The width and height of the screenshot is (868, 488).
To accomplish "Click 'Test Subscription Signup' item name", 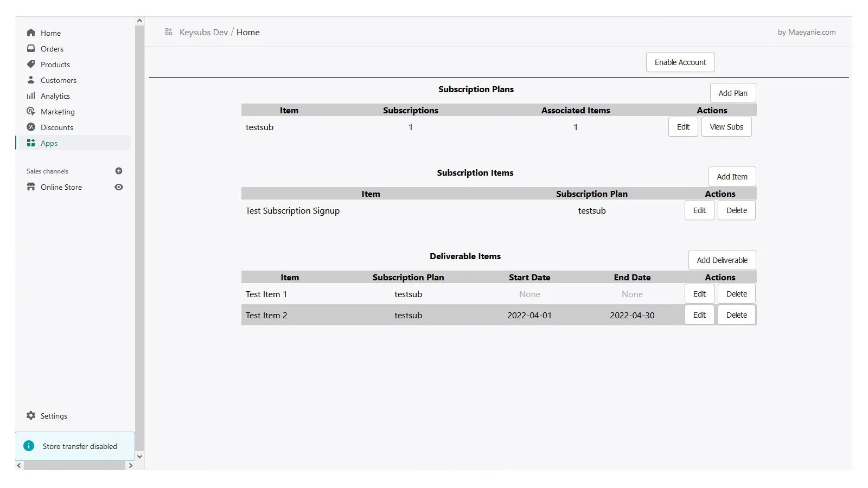I will pos(292,211).
